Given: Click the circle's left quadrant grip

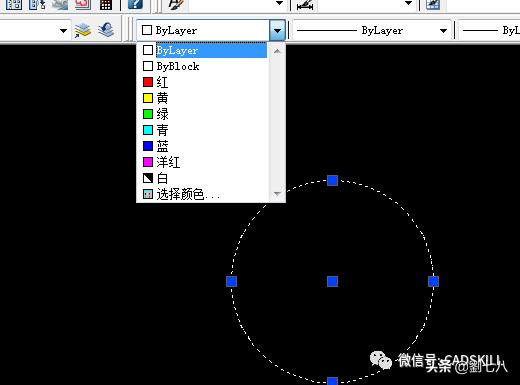Looking at the screenshot, I should point(231,281).
